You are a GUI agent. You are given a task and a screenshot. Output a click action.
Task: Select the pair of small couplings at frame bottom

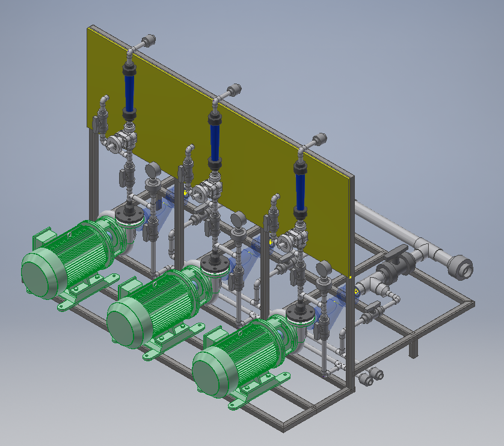[x=372, y=377]
